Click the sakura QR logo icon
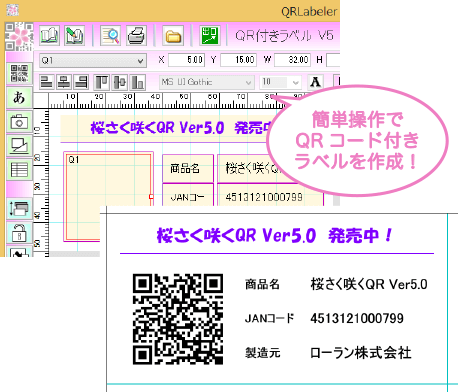This screenshot has height=392, width=458. tap(19, 37)
